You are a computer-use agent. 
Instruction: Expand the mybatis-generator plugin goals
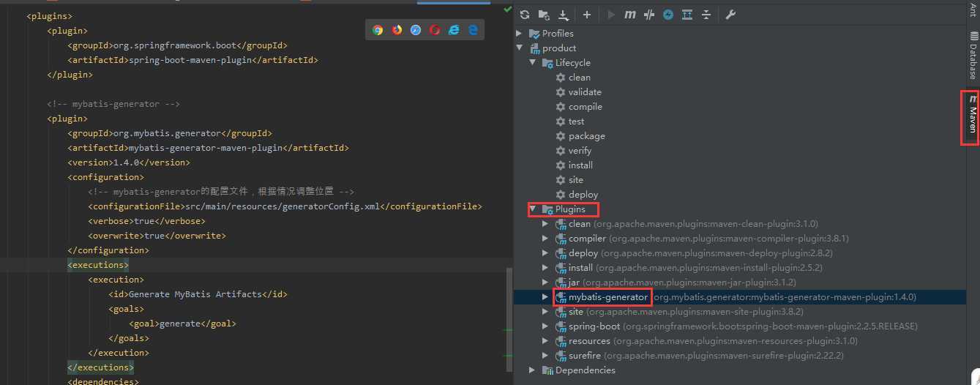[x=545, y=297]
